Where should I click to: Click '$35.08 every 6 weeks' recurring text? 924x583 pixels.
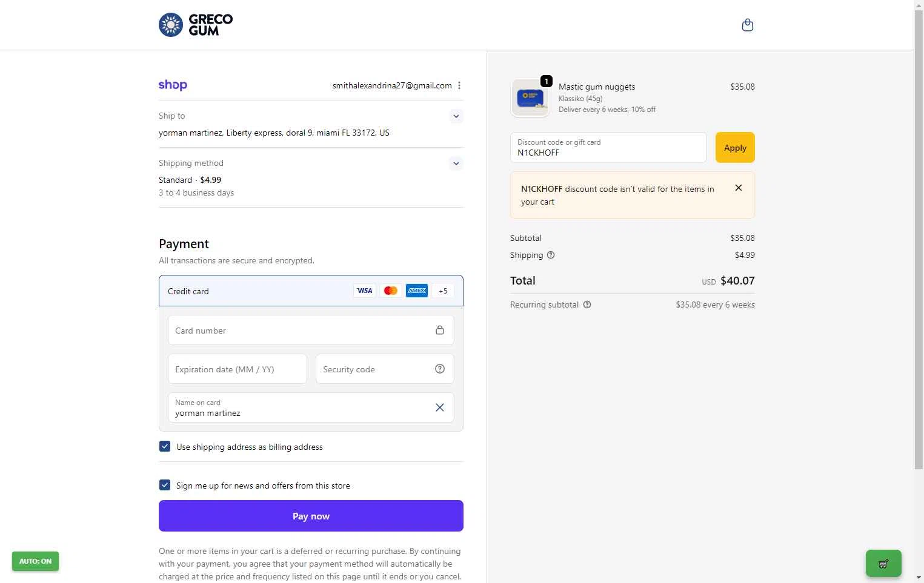click(x=715, y=305)
